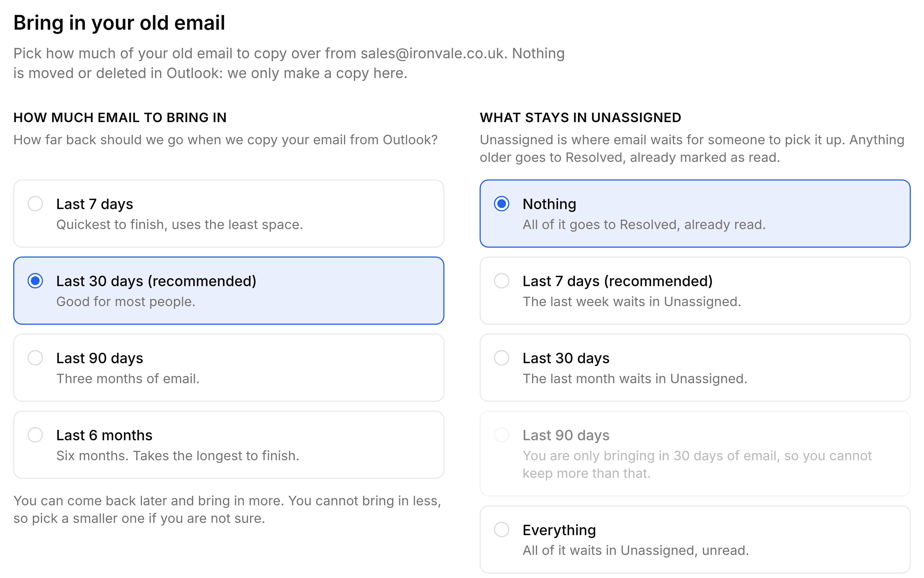Viewport: 924px width, 578px height.
Task: Pick Last 30 days under what stays in Unassigned
Action: pyautogui.click(x=695, y=368)
